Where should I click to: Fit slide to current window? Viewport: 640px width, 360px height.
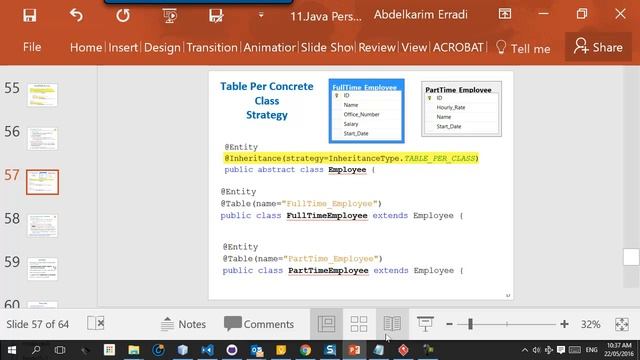[622, 324]
